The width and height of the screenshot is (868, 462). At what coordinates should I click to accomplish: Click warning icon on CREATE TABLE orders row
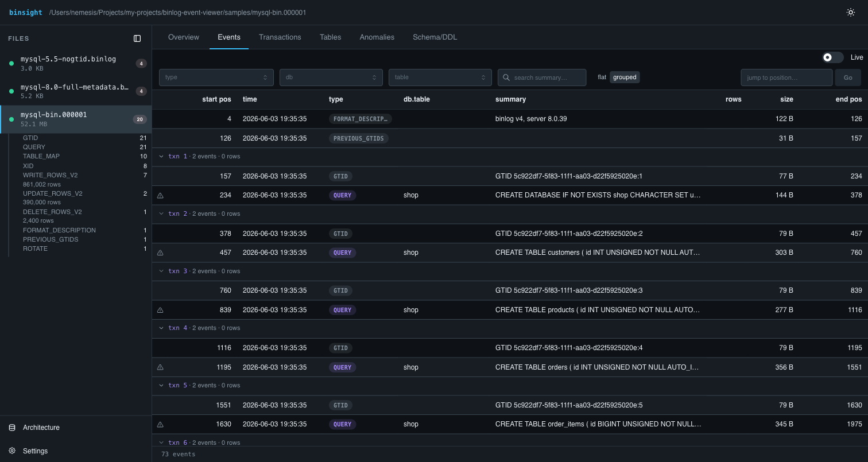160,367
